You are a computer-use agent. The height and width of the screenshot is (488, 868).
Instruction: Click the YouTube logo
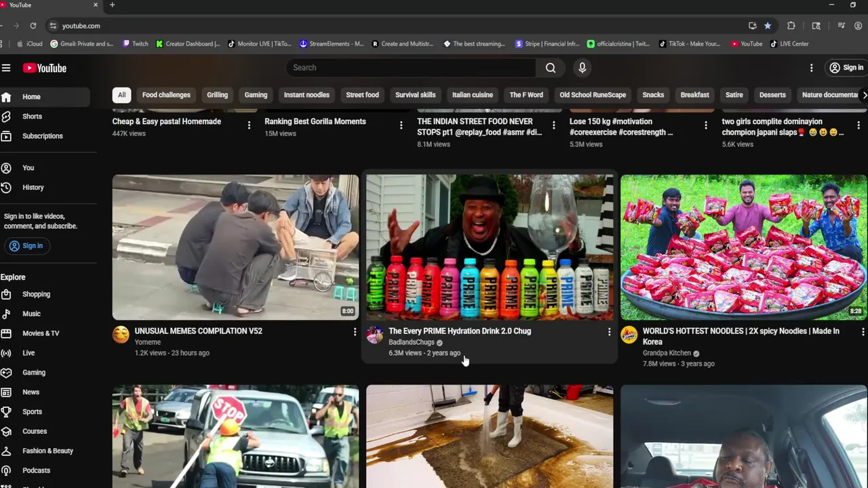pyautogui.click(x=45, y=68)
